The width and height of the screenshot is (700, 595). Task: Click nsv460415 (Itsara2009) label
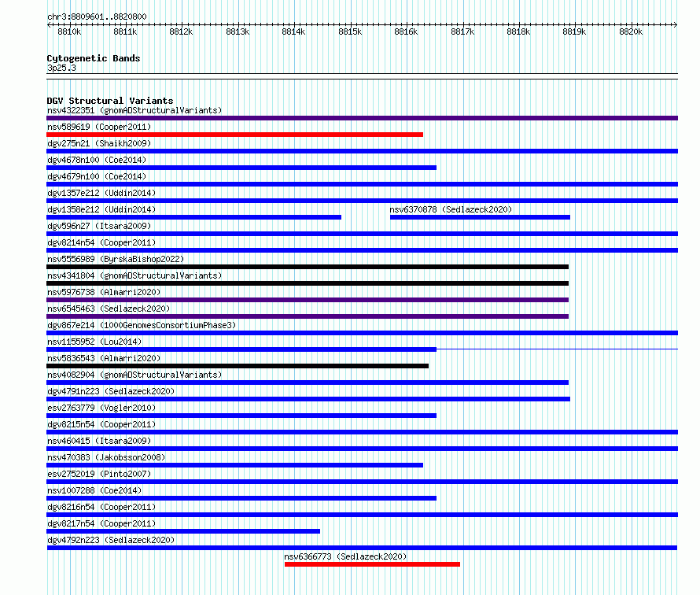(99, 441)
